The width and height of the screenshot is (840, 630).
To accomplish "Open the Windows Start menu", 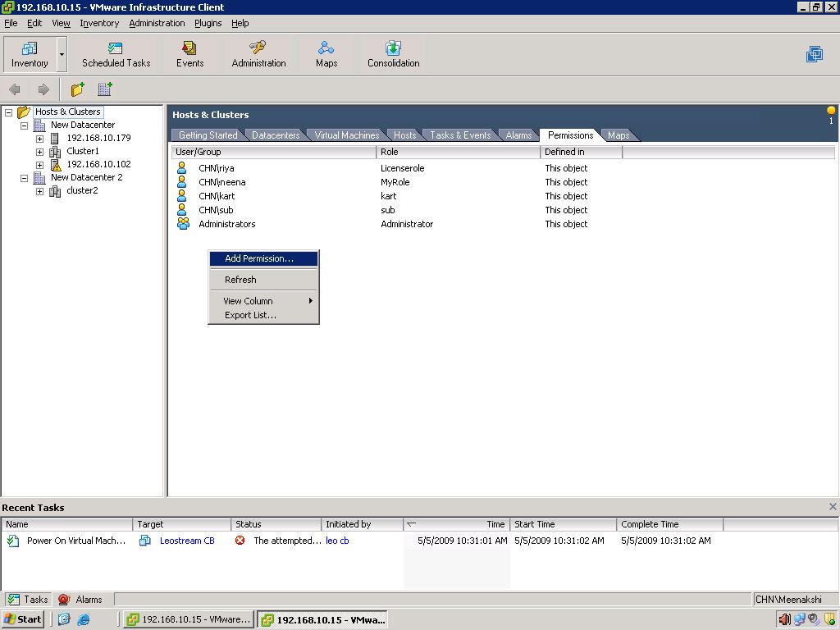I will tap(22, 619).
